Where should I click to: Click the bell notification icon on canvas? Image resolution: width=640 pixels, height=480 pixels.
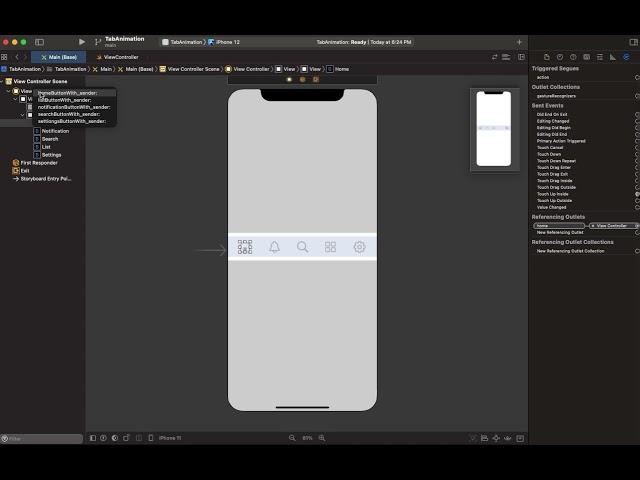click(274, 247)
